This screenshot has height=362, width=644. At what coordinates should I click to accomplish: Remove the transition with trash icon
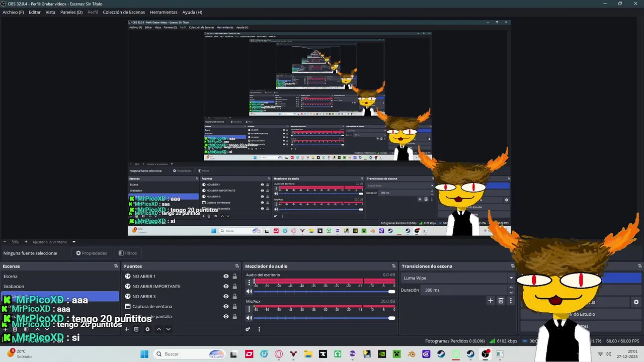click(x=501, y=301)
